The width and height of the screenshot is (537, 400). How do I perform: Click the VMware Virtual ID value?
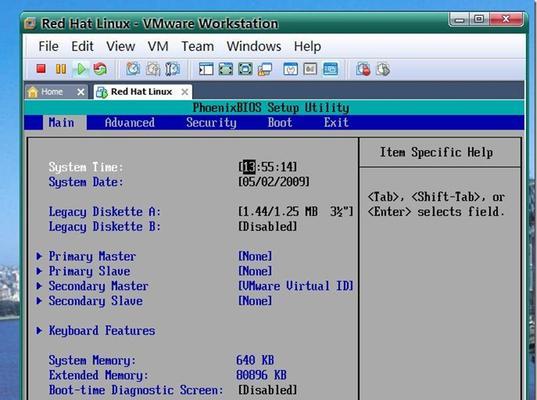pyautogui.click(x=296, y=286)
